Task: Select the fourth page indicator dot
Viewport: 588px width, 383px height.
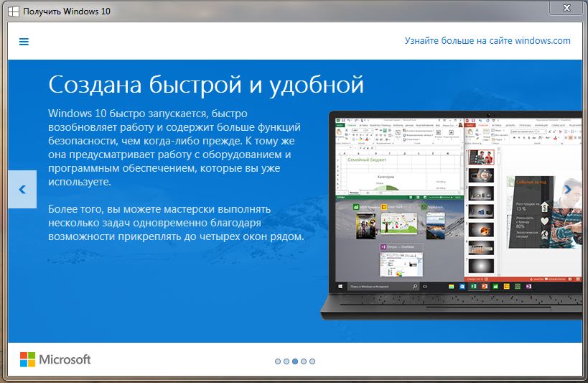Action: (x=304, y=361)
